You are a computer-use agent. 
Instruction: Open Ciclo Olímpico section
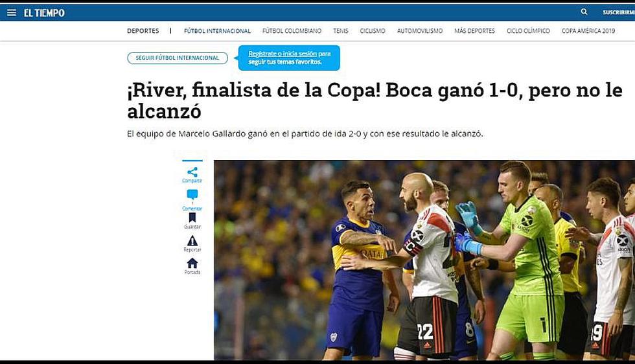[x=529, y=31]
